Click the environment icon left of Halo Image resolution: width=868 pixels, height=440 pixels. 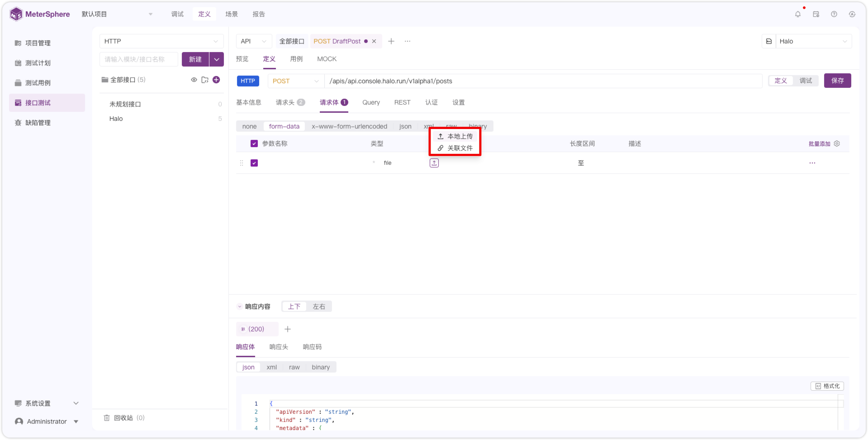click(x=769, y=41)
